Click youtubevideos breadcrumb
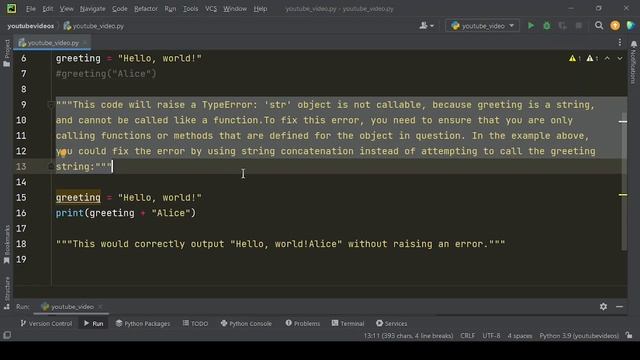 pos(31,26)
